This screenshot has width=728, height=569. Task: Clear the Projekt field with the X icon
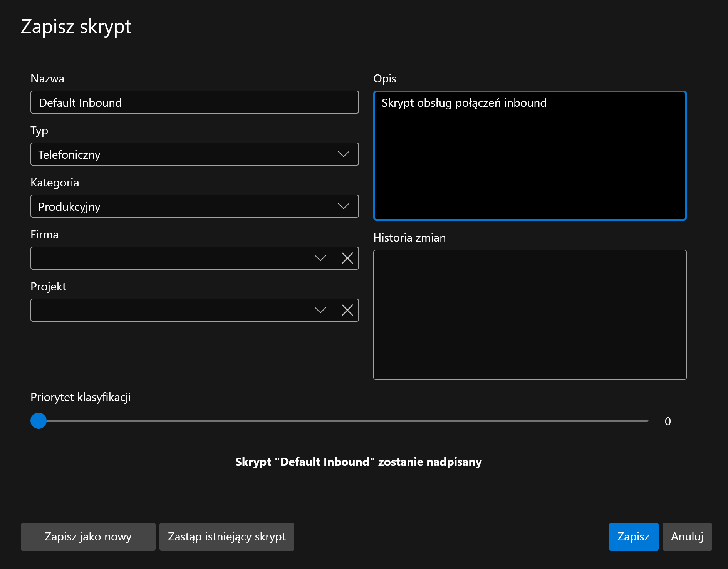[x=347, y=310]
